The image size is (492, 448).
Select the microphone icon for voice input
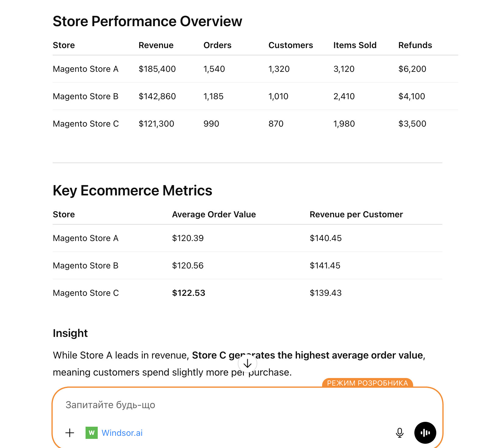pos(399,432)
